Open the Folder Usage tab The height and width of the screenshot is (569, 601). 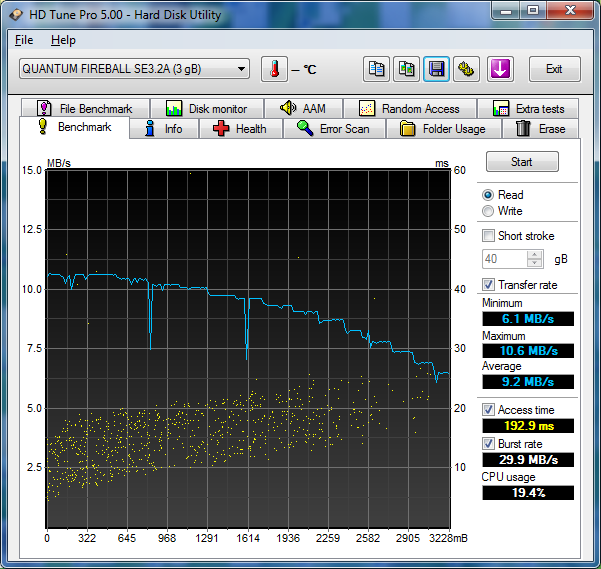443,129
